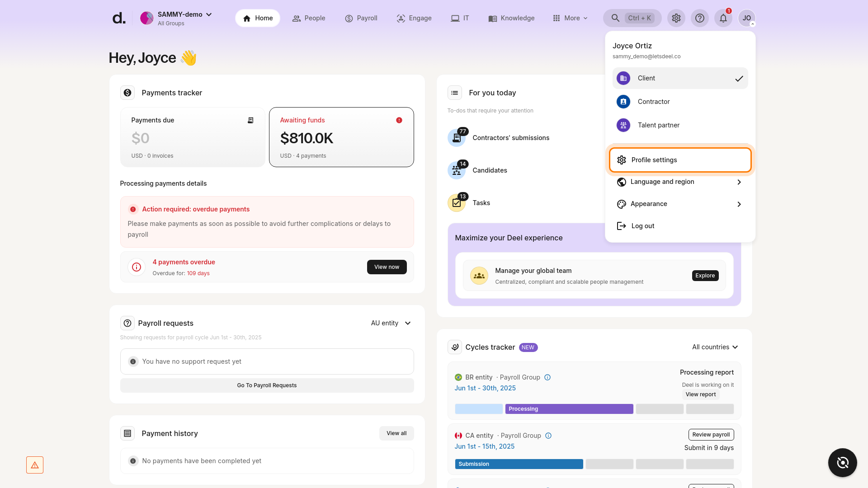The image size is (868, 488).
Task: Open Contractors' submissions to-do
Action: (x=511, y=138)
